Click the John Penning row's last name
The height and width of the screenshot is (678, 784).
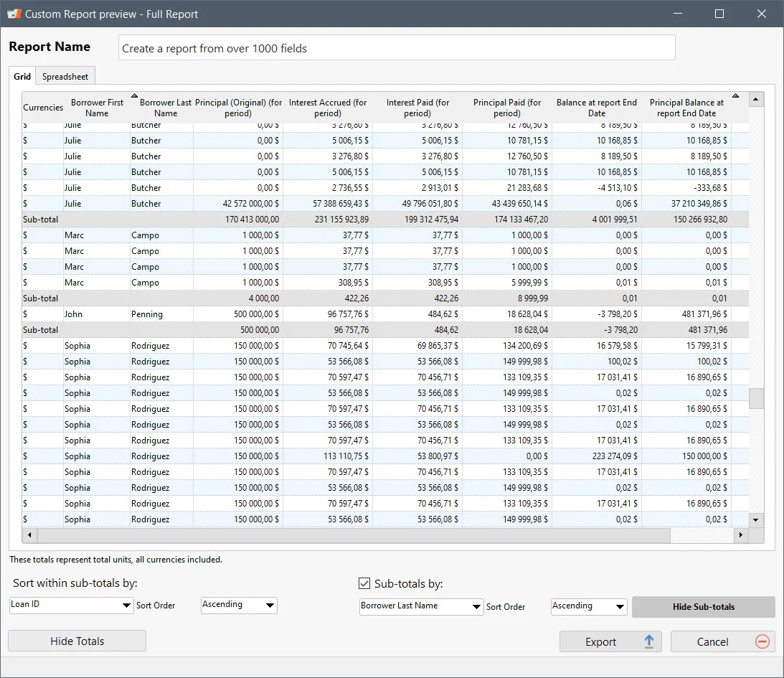[x=147, y=314]
